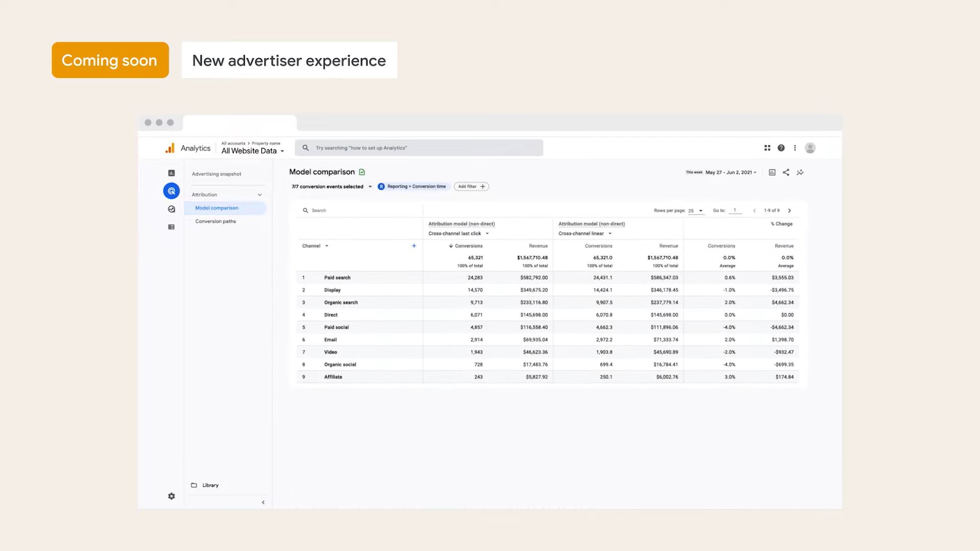The width and height of the screenshot is (980, 551).
Task: Sort by the Conversions column with arrow
Action: click(x=465, y=246)
